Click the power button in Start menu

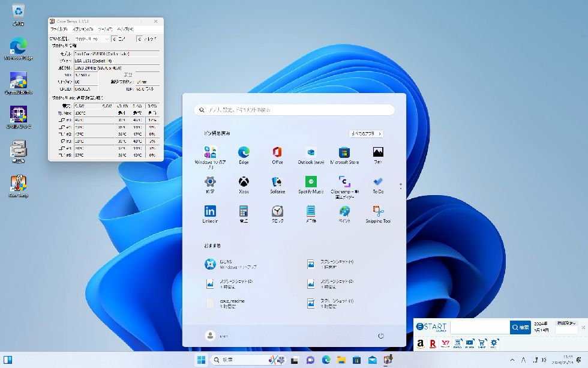click(x=380, y=336)
